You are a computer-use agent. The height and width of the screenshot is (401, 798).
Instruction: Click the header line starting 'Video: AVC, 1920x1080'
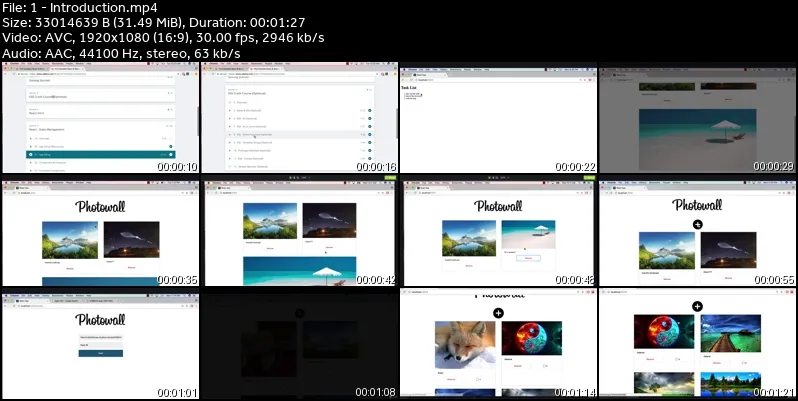[163, 38]
